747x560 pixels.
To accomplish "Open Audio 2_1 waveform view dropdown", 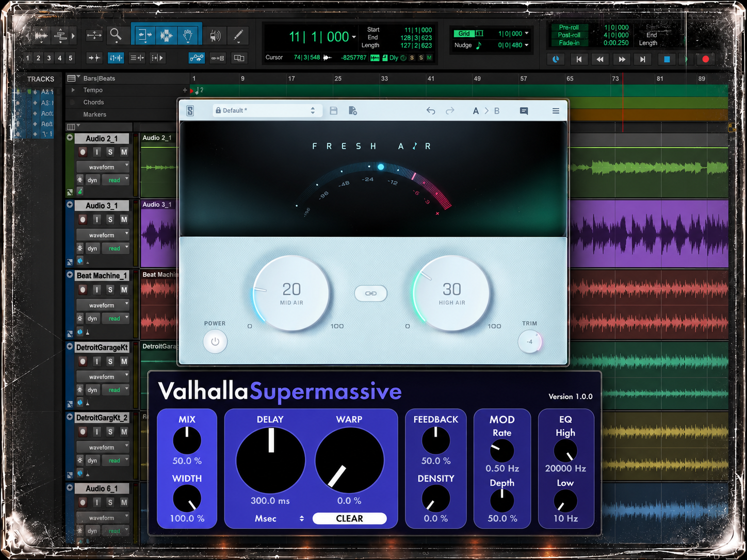I will [x=103, y=167].
